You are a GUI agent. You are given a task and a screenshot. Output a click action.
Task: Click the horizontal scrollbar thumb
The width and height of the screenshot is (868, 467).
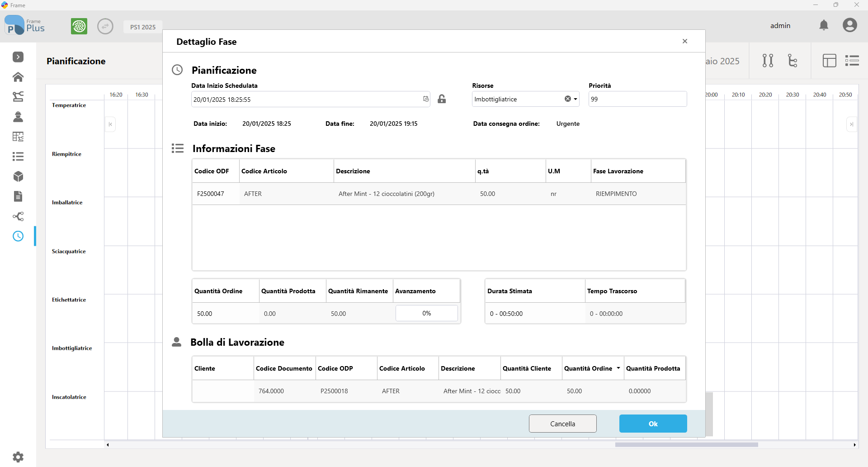pos(686,445)
